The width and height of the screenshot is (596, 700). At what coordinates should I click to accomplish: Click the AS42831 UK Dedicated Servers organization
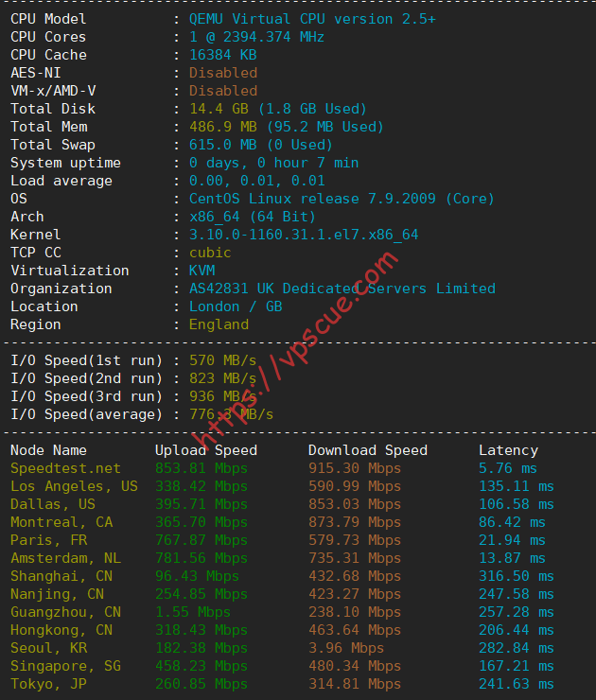point(342,289)
